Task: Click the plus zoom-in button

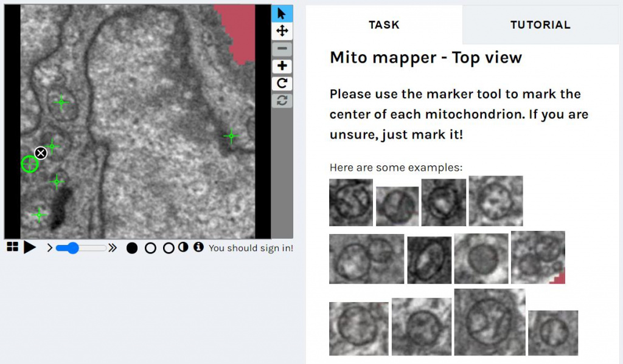Action: click(x=282, y=66)
